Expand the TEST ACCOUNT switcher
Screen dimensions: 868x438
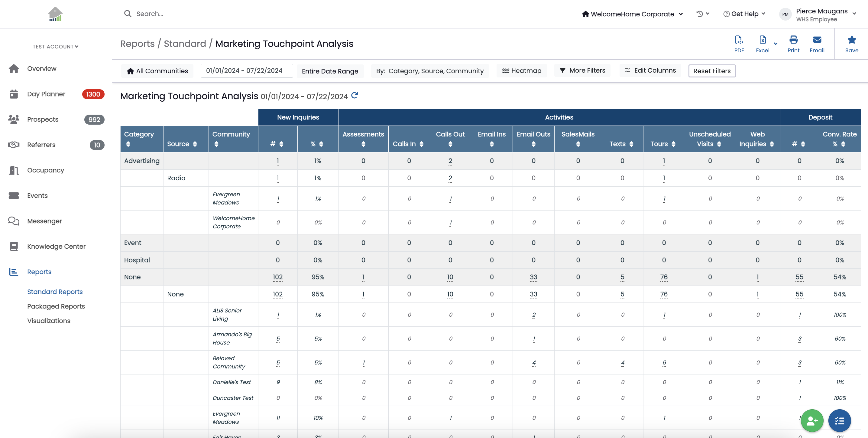[x=55, y=47]
